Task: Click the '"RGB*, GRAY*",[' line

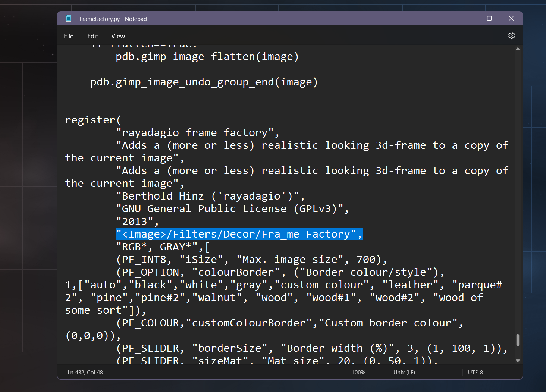Action: [163, 247]
